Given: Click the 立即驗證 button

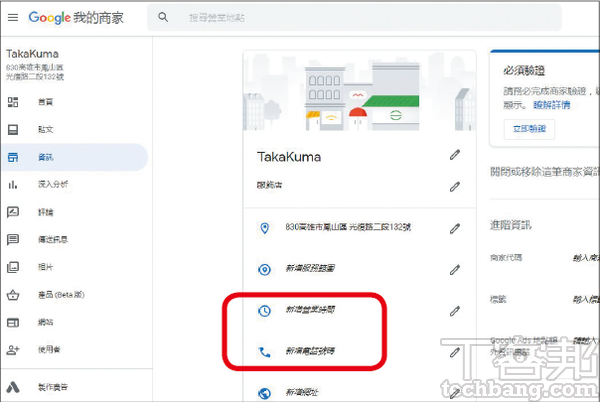Looking at the screenshot, I should point(529,129).
